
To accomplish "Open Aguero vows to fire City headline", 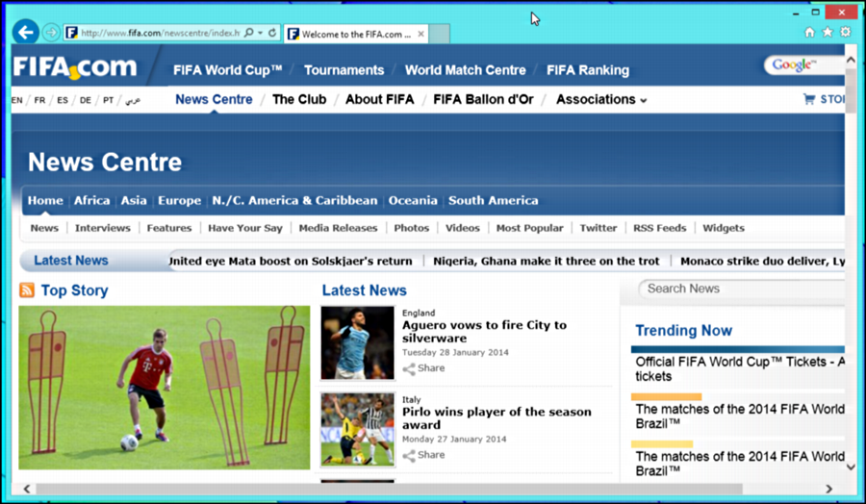I will pyautogui.click(x=484, y=331).
